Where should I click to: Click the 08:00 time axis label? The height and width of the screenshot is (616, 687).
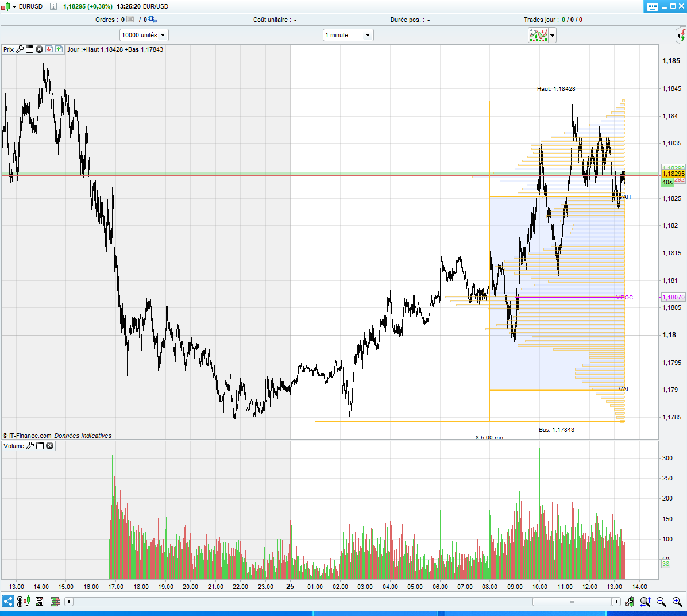(x=490, y=587)
